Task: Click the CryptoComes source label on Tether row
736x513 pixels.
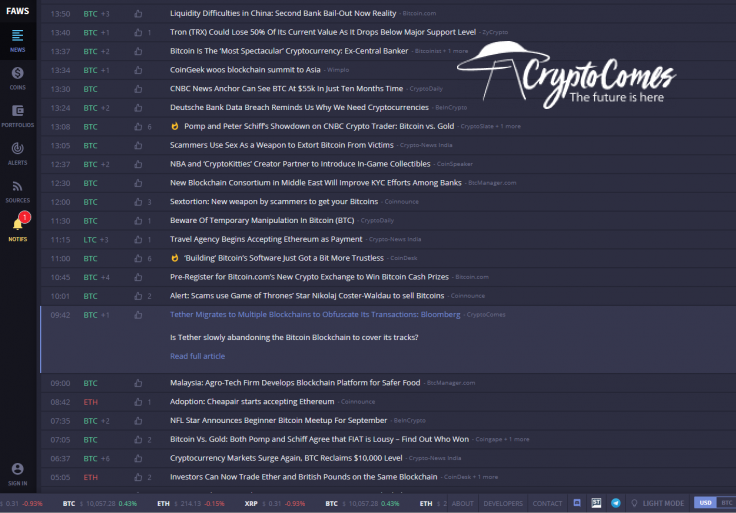Action: [x=486, y=314]
